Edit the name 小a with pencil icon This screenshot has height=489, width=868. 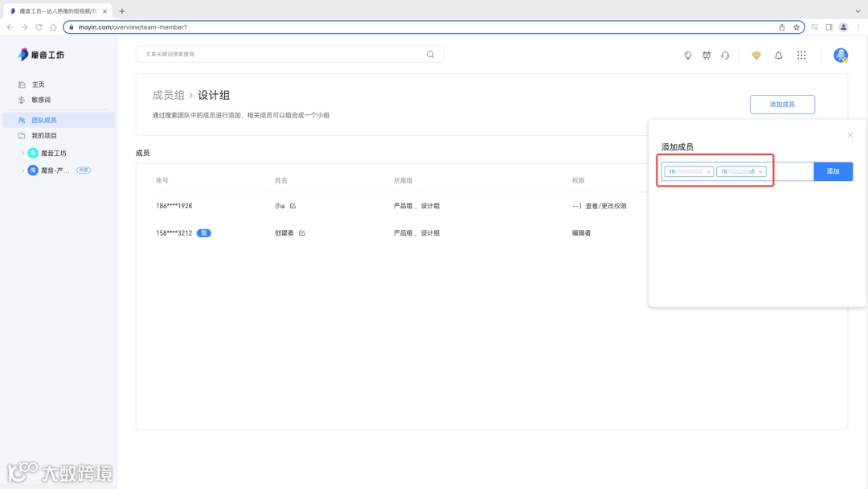click(293, 206)
